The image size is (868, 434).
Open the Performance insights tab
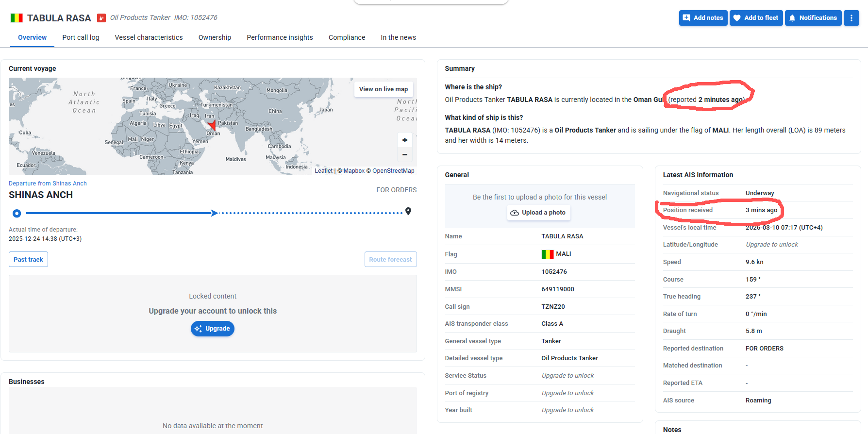pyautogui.click(x=280, y=37)
